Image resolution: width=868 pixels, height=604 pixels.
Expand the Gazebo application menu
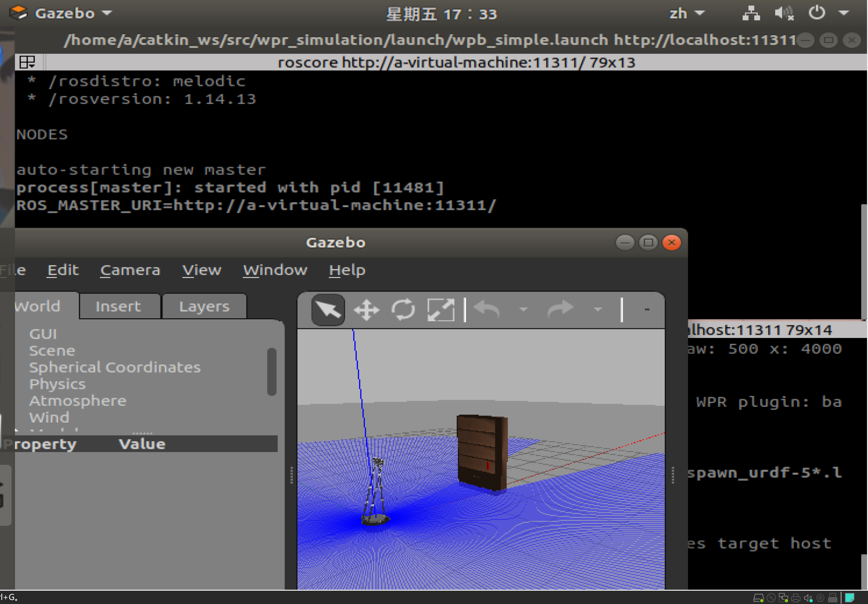tap(64, 14)
